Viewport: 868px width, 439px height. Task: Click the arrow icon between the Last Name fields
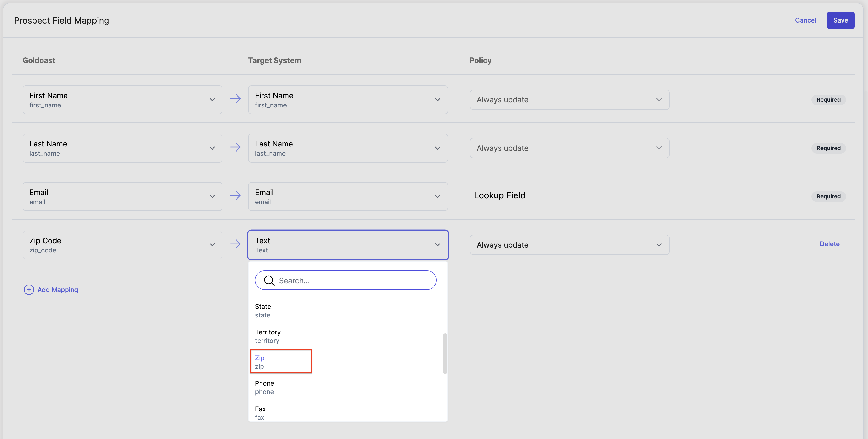(236, 147)
